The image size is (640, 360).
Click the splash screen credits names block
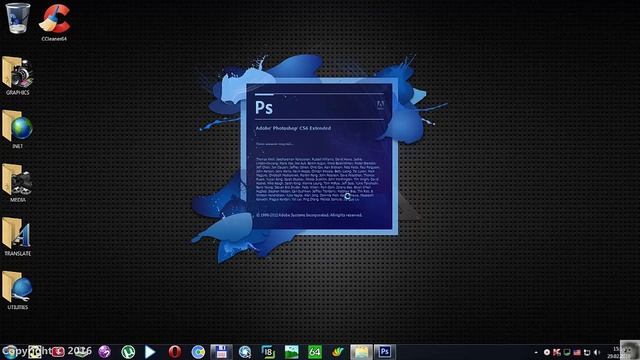(x=318, y=179)
